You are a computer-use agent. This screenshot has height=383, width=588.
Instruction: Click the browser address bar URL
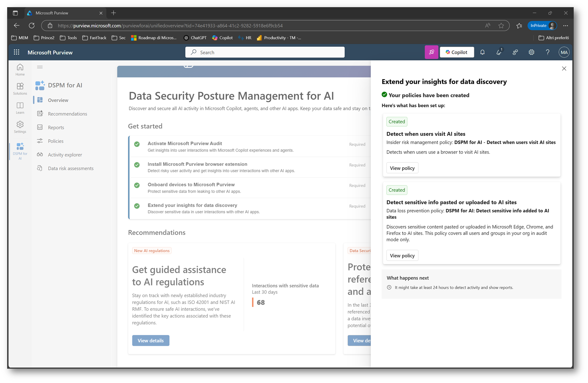(x=170, y=26)
